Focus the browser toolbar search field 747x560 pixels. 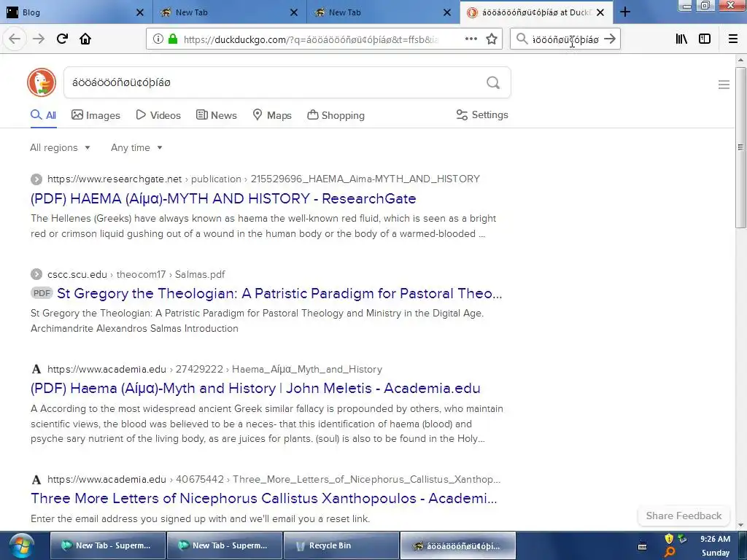click(565, 39)
